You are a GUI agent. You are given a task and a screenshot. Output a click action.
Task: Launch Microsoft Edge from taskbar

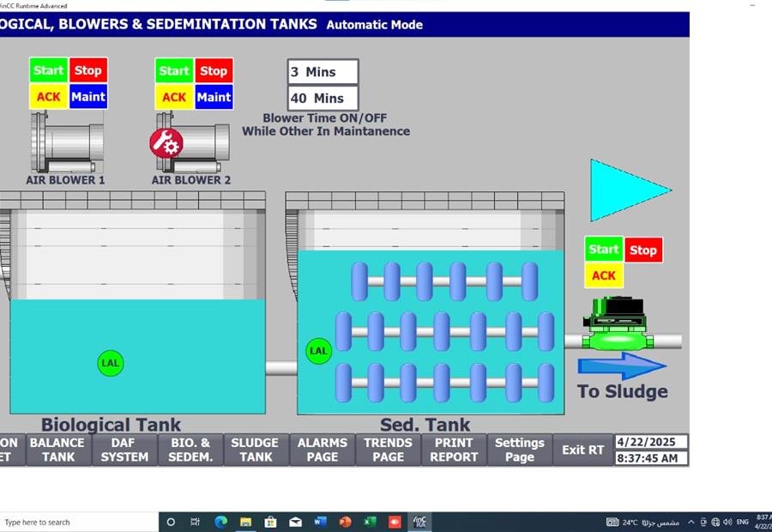pos(221,523)
